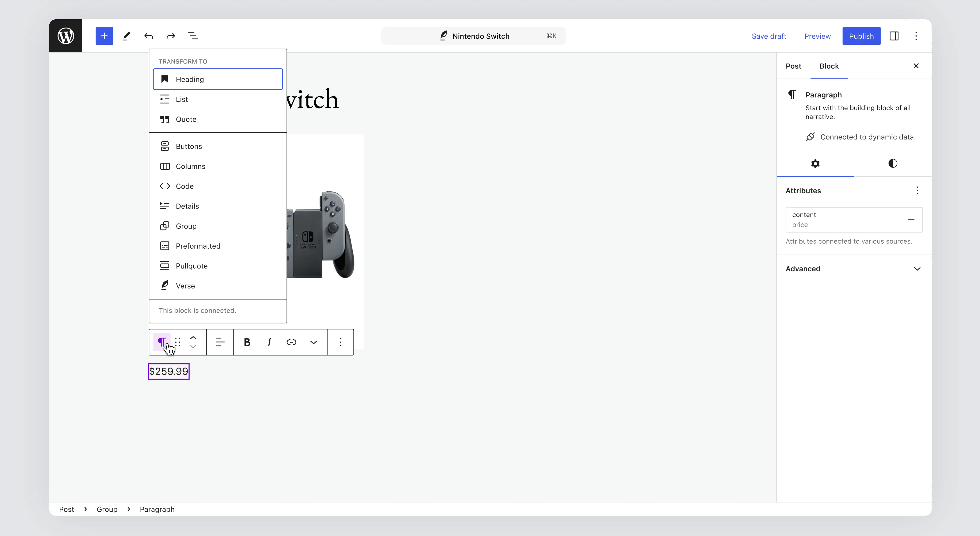Click the Redo arrow

coord(171,36)
